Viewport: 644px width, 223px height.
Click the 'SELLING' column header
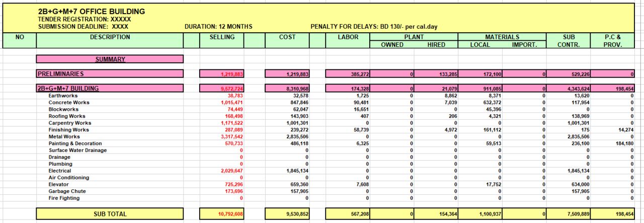coord(222,40)
